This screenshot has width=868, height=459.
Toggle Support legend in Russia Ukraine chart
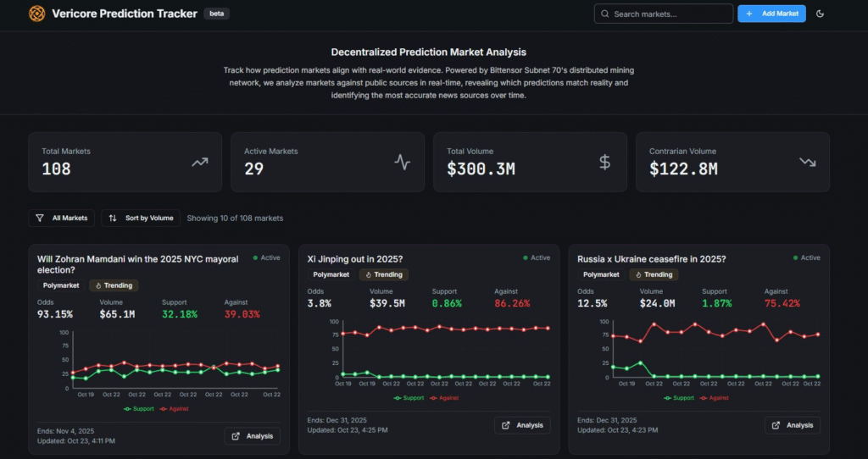pos(679,397)
